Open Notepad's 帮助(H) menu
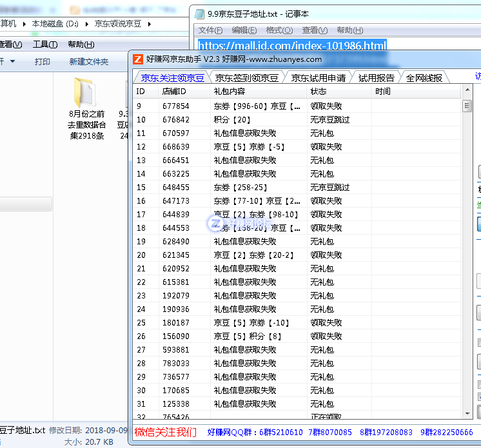Screen dimensions: 481x448 coord(350,30)
